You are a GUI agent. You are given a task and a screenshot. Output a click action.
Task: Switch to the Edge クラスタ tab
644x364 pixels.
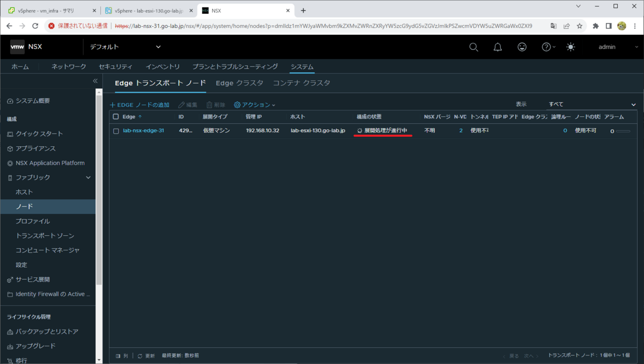point(239,83)
